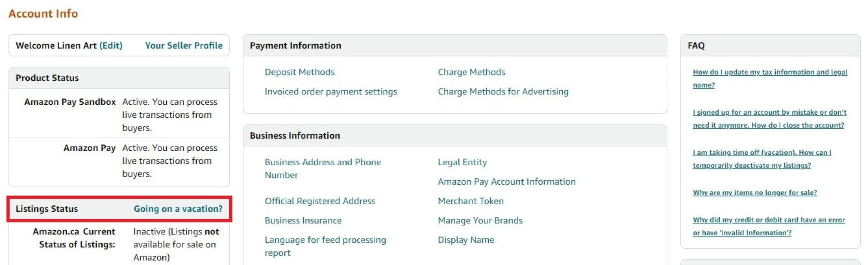Open Charge Methods for Advertising
Viewport: 868px width, 265px height.
(x=503, y=91)
